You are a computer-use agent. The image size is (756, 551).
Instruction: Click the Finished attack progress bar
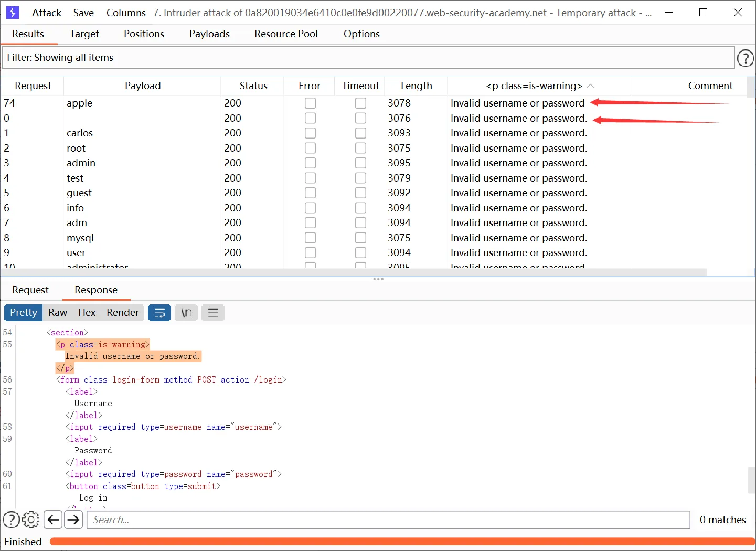coord(402,542)
